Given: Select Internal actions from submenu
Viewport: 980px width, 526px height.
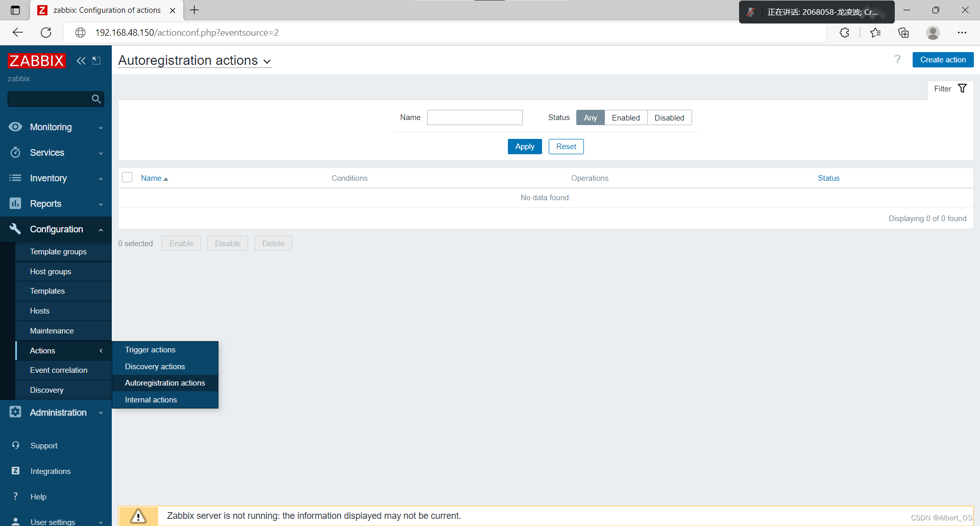Looking at the screenshot, I should pyautogui.click(x=165, y=400).
